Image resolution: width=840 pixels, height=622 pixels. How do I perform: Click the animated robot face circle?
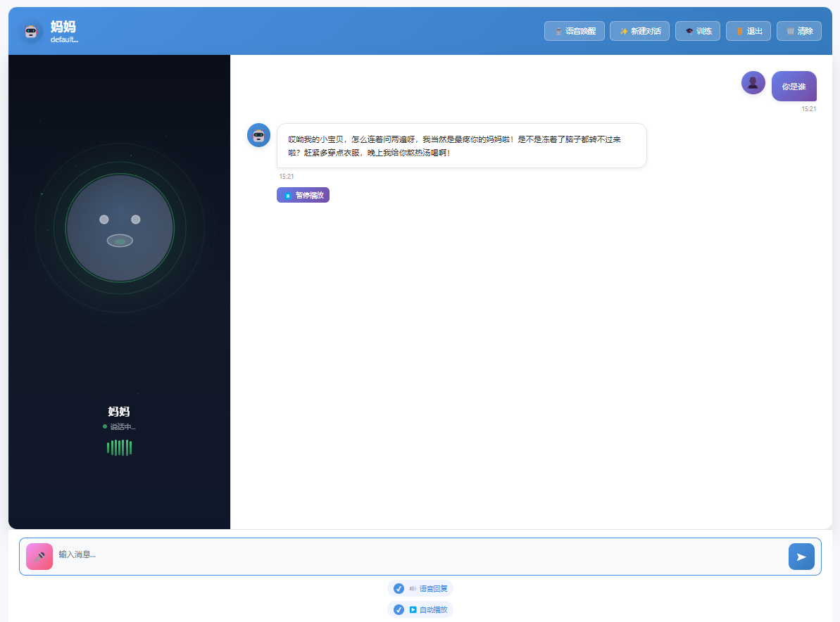(120, 228)
